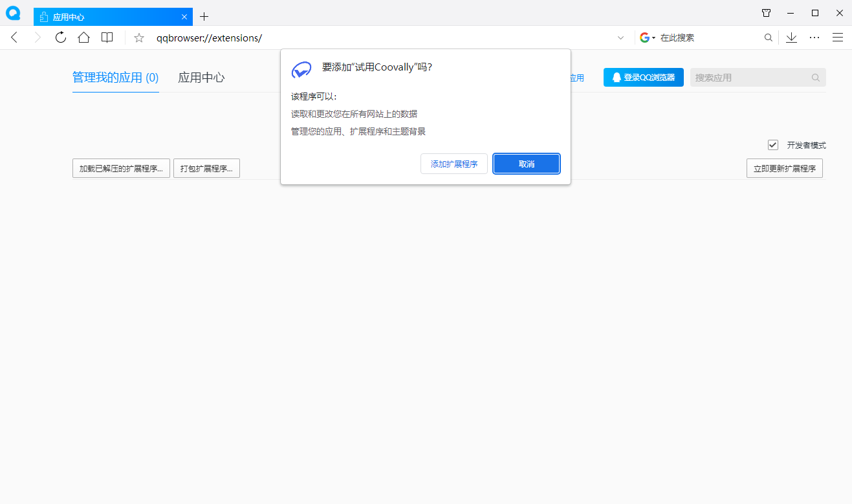Open a new tab with plus icon

(x=204, y=16)
